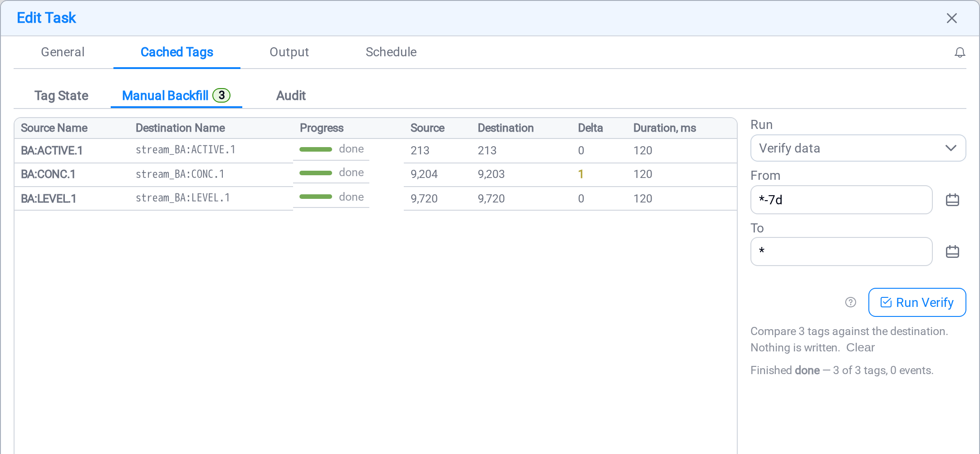Screen dimensions: 980x454
Task: Click the source count 9,204
Action: pyautogui.click(x=424, y=174)
